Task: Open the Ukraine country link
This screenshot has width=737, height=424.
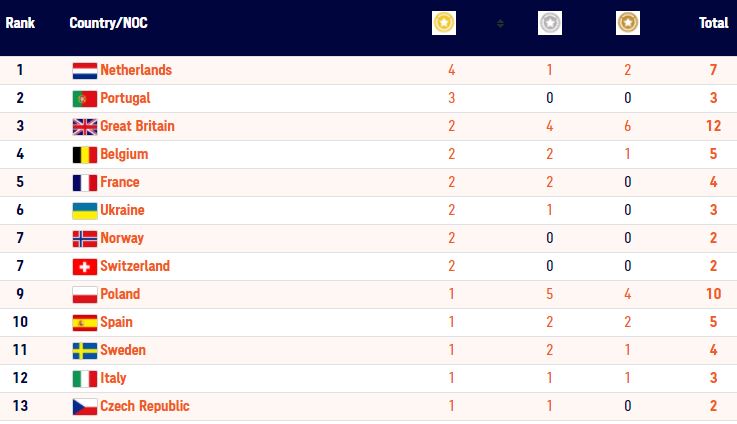Action: click(x=122, y=210)
